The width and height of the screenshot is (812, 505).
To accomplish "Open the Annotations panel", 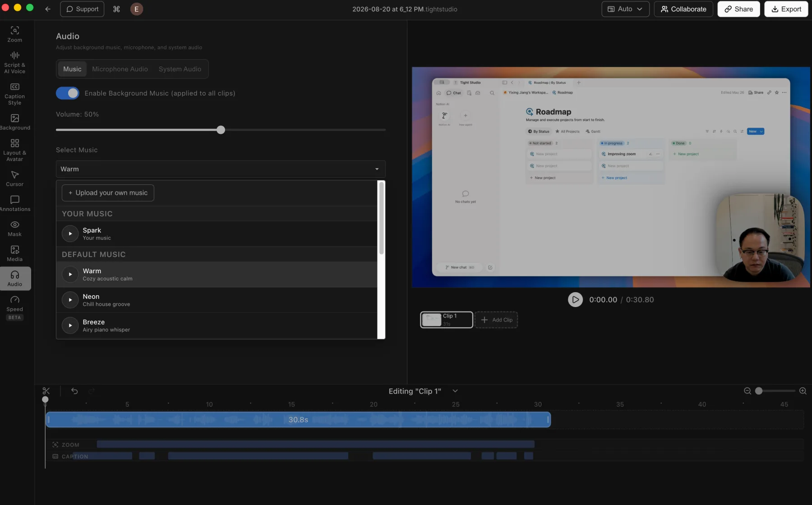I will pyautogui.click(x=14, y=203).
